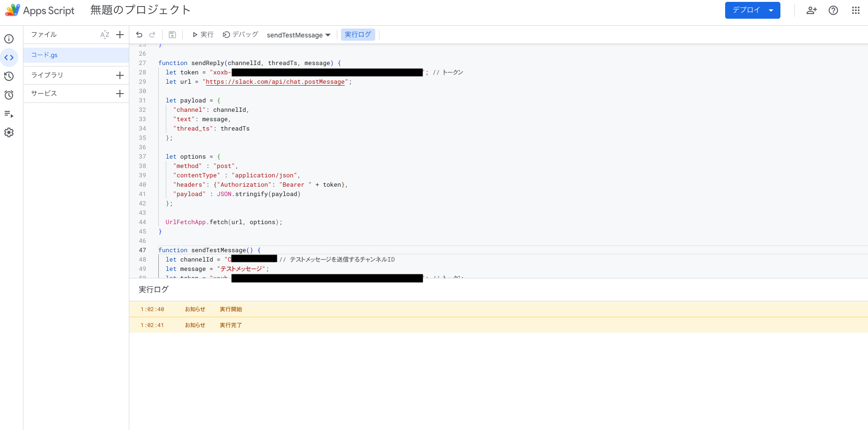Select the Editor icon in sidebar
This screenshot has width=868, height=430.
click(x=9, y=58)
